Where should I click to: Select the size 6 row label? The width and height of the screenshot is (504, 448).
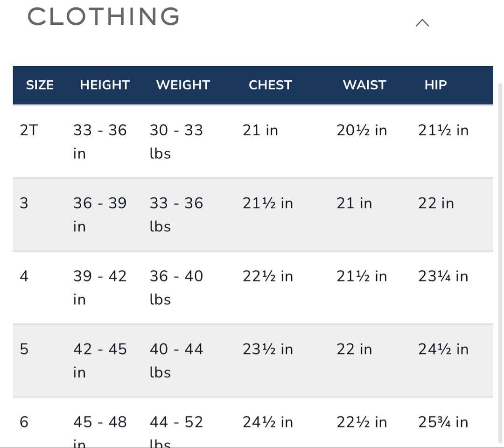[x=24, y=422]
